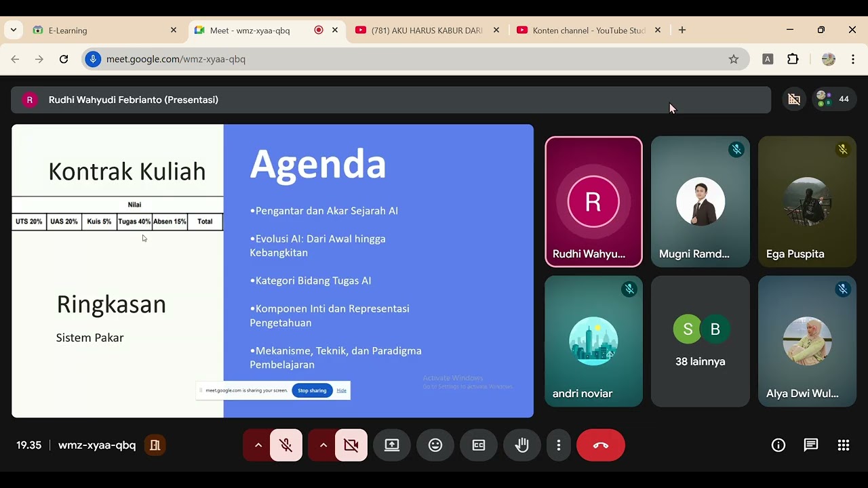Click the crossed-out tile icon next to the participant count

(x=794, y=99)
